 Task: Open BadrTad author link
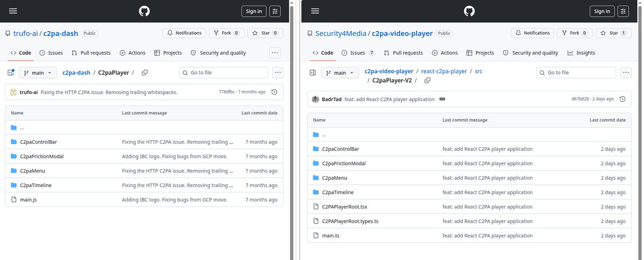pyautogui.click(x=333, y=99)
